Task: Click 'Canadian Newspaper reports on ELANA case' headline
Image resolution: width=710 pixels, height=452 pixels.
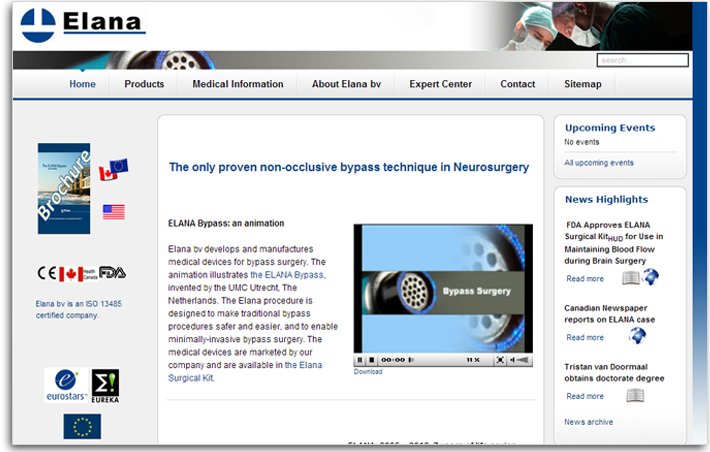Action: 609,314
